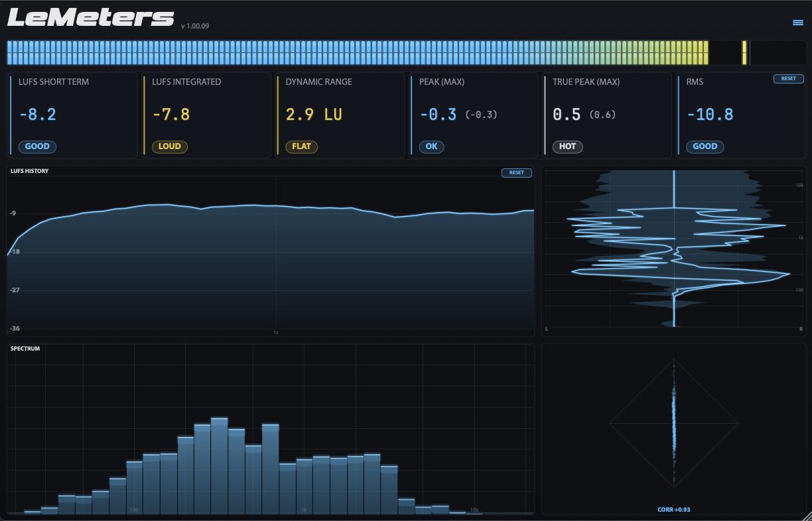Click the 5s time marker in LUFS history
Screen dimensions: 812x521
pyautogui.click(x=275, y=332)
